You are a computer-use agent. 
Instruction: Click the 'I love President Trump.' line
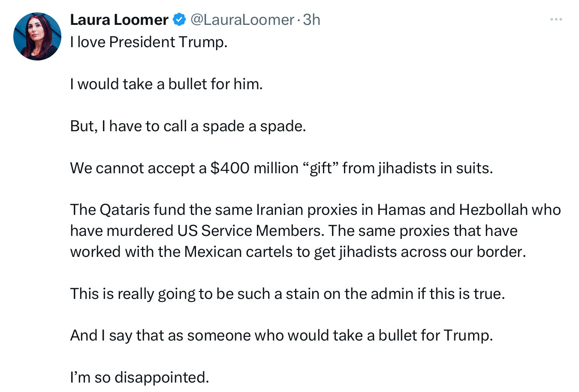[149, 42]
